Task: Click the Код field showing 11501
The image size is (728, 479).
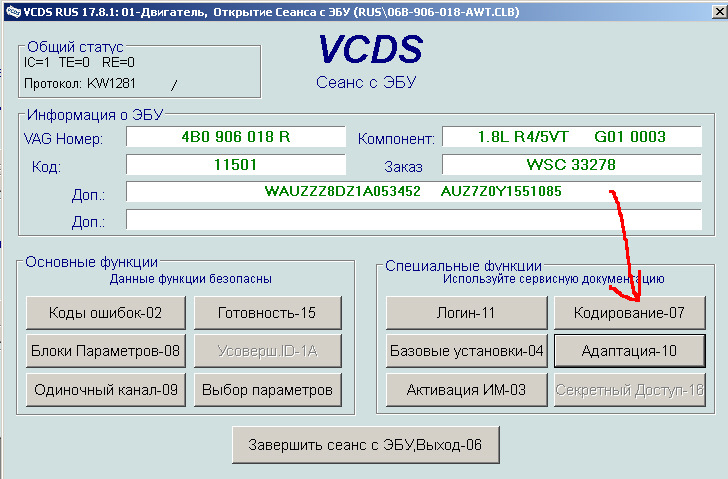Action: tap(236, 165)
